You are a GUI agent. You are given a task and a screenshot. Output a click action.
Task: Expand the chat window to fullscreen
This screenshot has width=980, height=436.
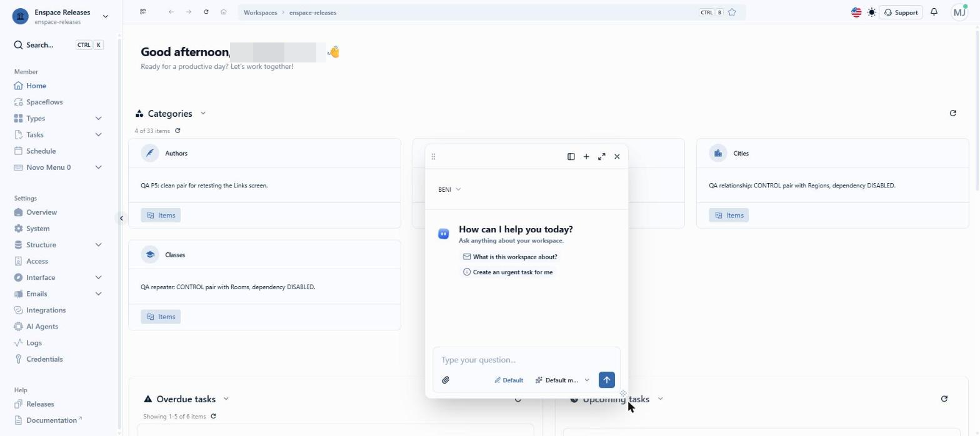(x=601, y=157)
